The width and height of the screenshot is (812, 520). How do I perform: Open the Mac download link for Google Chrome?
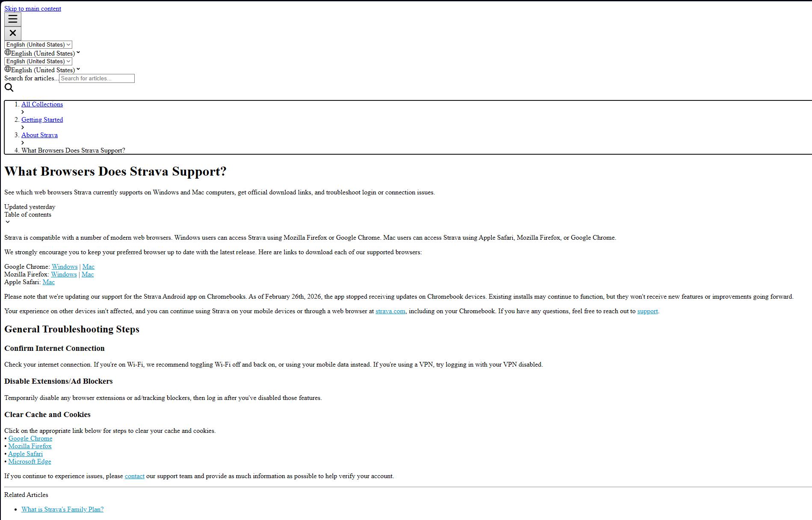click(x=89, y=267)
